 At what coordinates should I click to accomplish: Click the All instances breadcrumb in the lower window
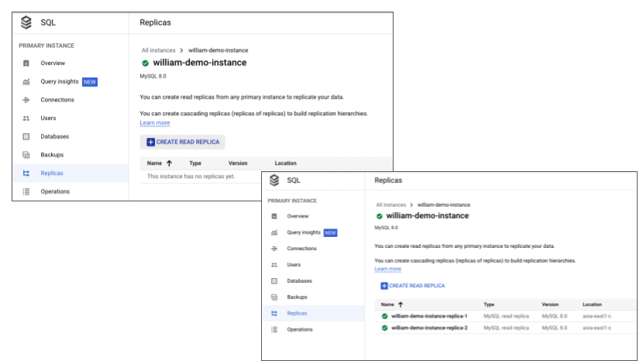390,205
